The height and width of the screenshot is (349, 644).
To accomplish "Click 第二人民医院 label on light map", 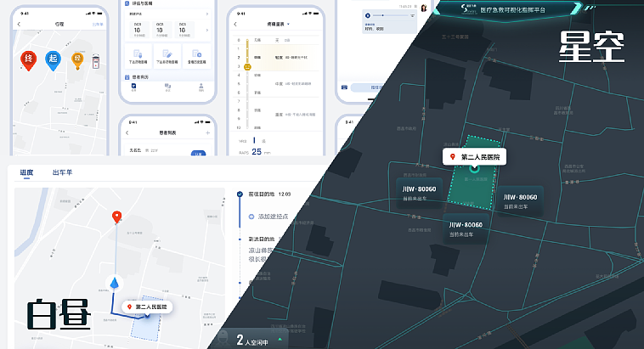I will 148,307.
